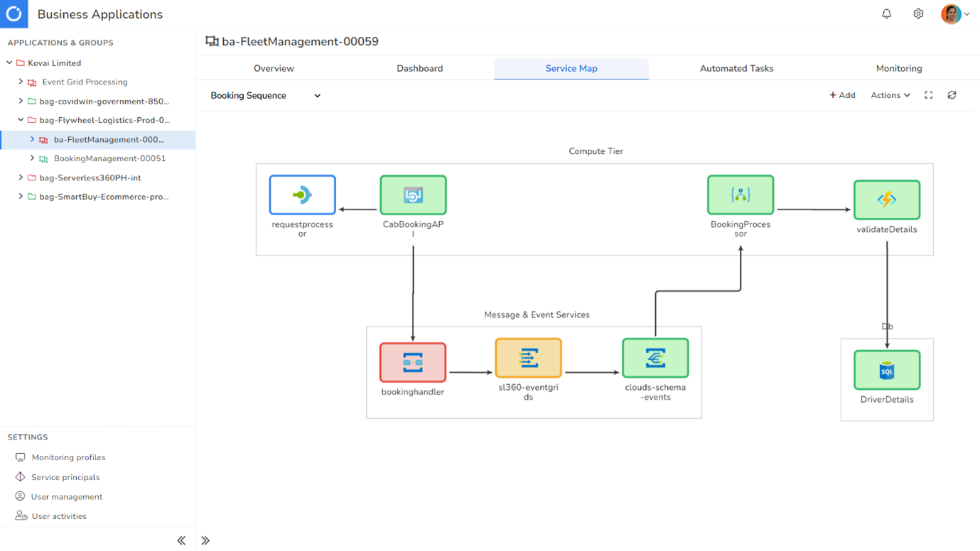This screenshot has height=551, width=980.
Task: Open the Booking Sequence dropdown
Action: coord(266,96)
